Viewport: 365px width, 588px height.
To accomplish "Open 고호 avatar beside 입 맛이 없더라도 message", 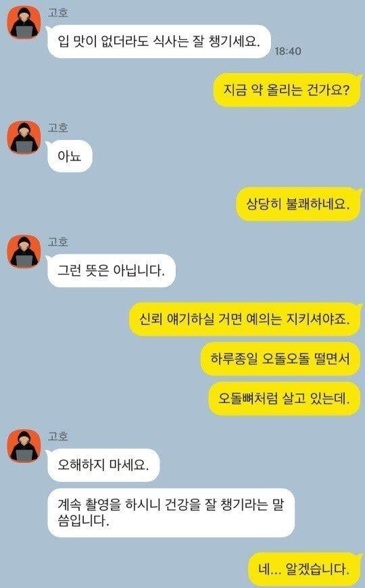I will coord(24,22).
